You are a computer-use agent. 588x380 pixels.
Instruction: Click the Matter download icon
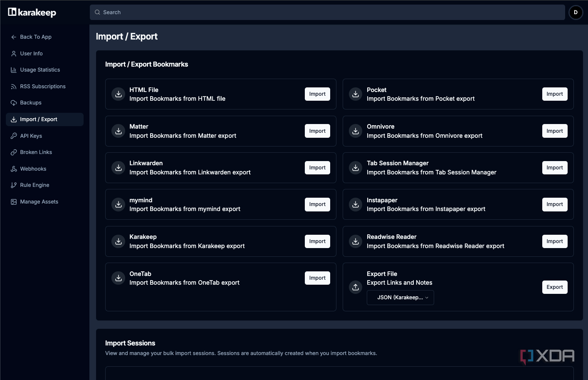click(x=119, y=131)
